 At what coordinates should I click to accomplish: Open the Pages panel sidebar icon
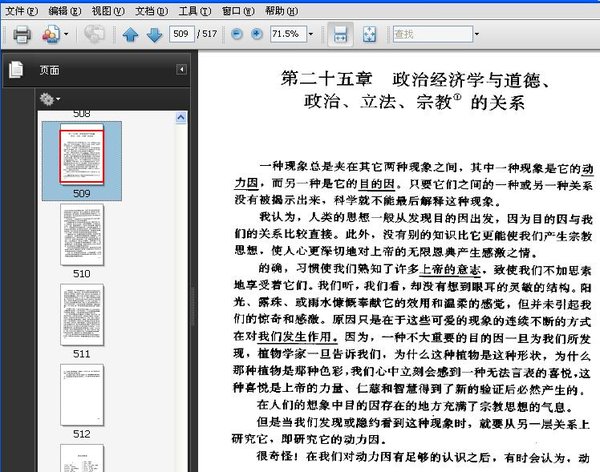(x=15, y=70)
